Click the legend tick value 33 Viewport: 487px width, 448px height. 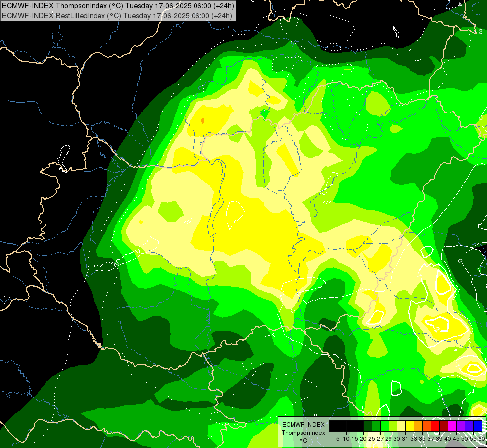[414, 439]
